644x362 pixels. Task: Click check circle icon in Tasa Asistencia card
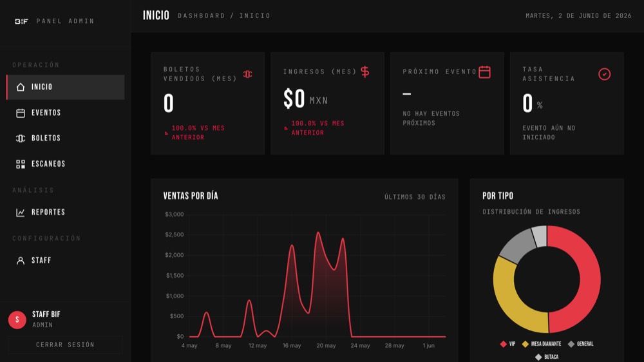pos(604,74)
